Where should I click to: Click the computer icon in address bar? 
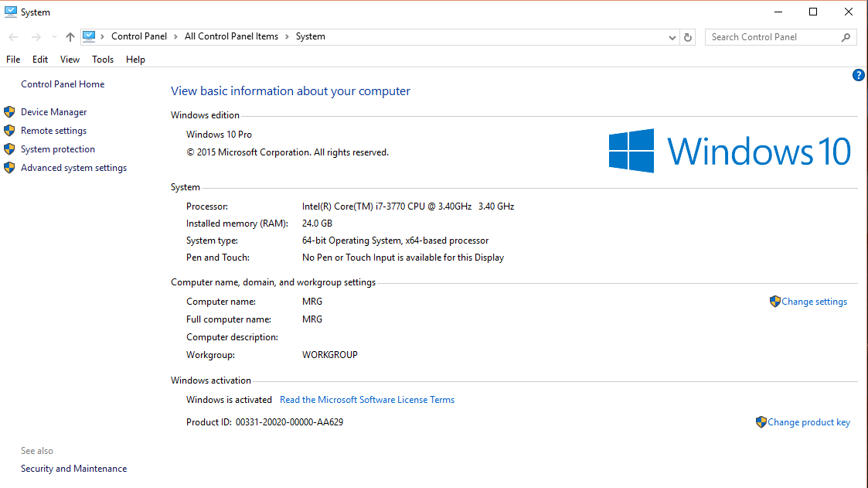point(89,36)
